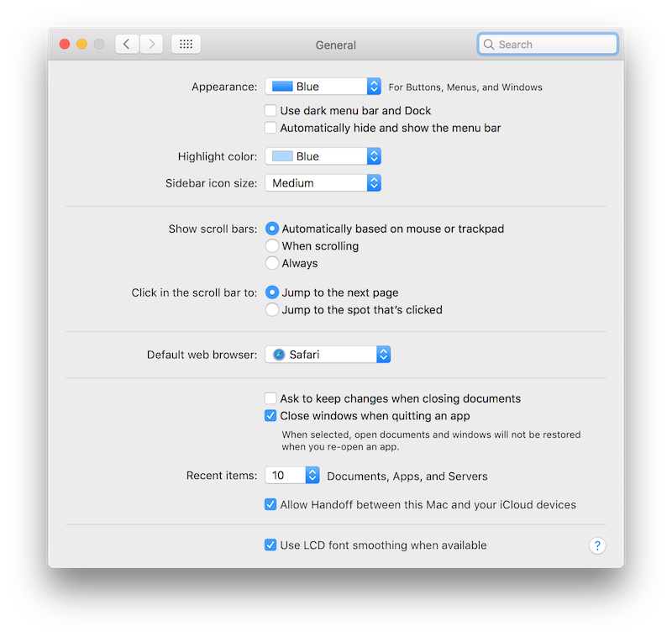Screen dimensions: 672x637
Task: Click the back navigation arrow
Action: coord(127,45)
